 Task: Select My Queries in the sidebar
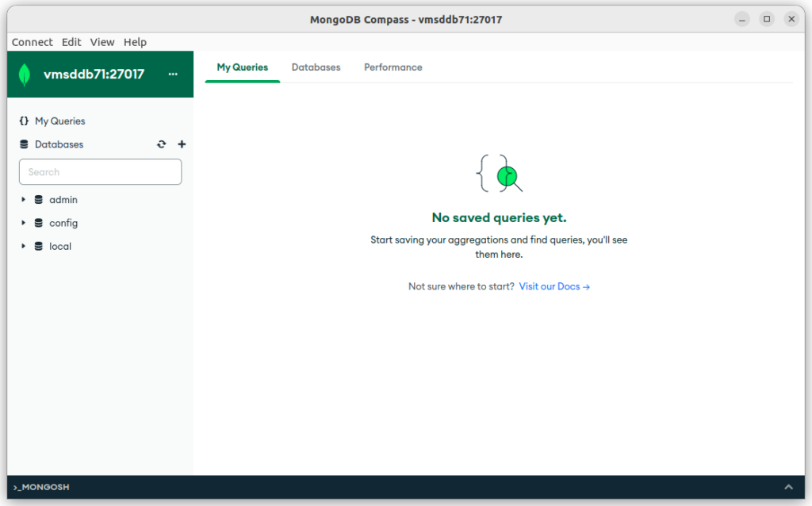coord(59,121)
